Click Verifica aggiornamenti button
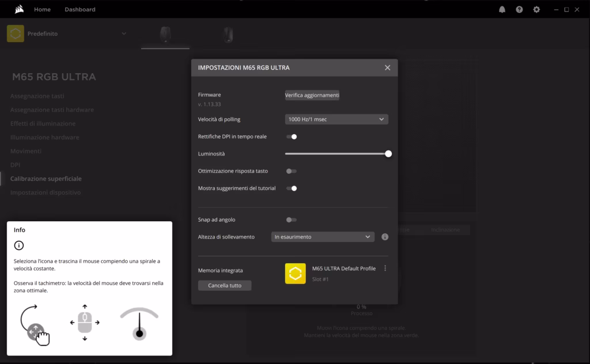 312,95
